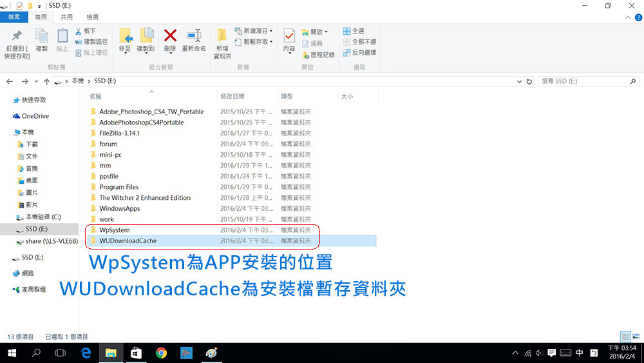Open the Properties icon

click(289, 35)
